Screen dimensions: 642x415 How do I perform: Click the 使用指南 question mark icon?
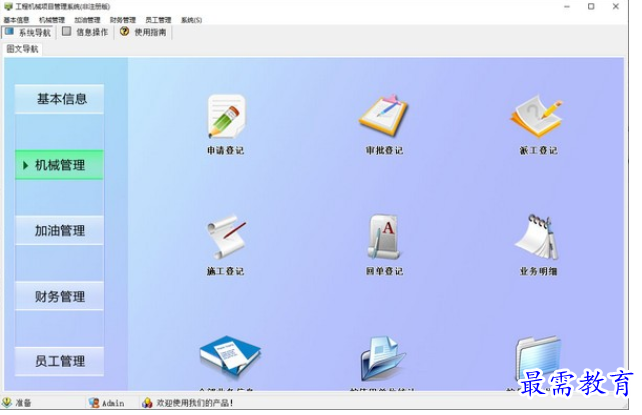[x=124, y=32]
